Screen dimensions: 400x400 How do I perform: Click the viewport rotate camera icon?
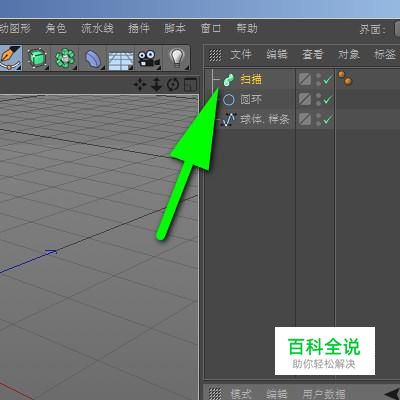click(x=173, y=85)
